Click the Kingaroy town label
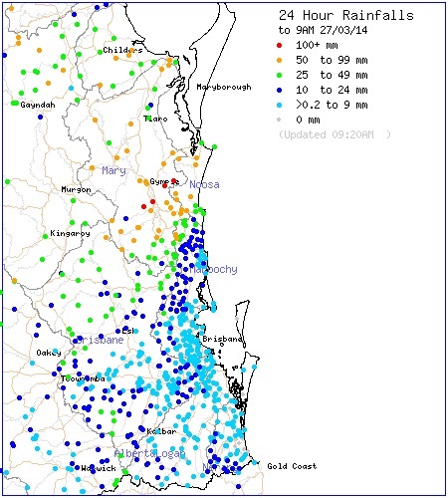 (70, 233)
